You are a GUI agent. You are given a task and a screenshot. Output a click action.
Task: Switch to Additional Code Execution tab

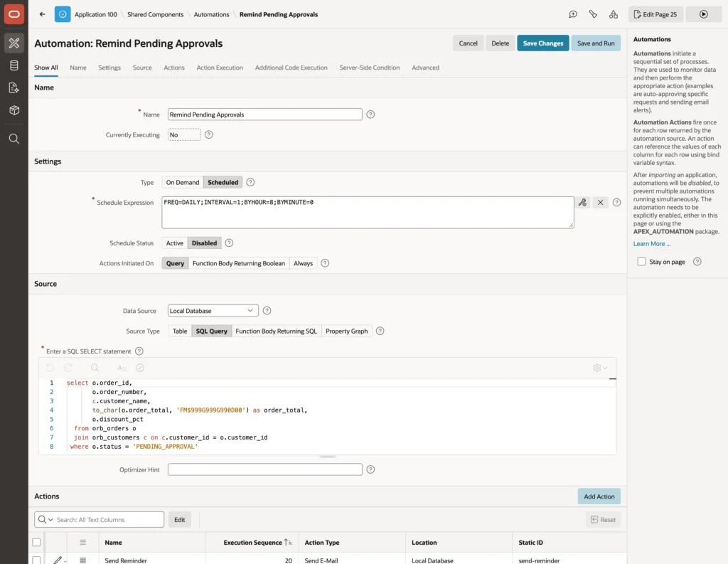pyautogui.click(x=291, y=68)
